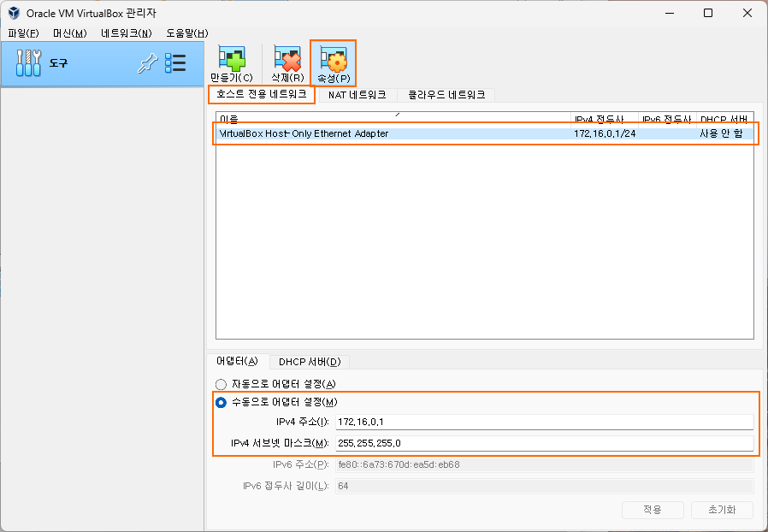Close the VirtualBox manager window
768x532 pixels.
click(x=747, y=13)
